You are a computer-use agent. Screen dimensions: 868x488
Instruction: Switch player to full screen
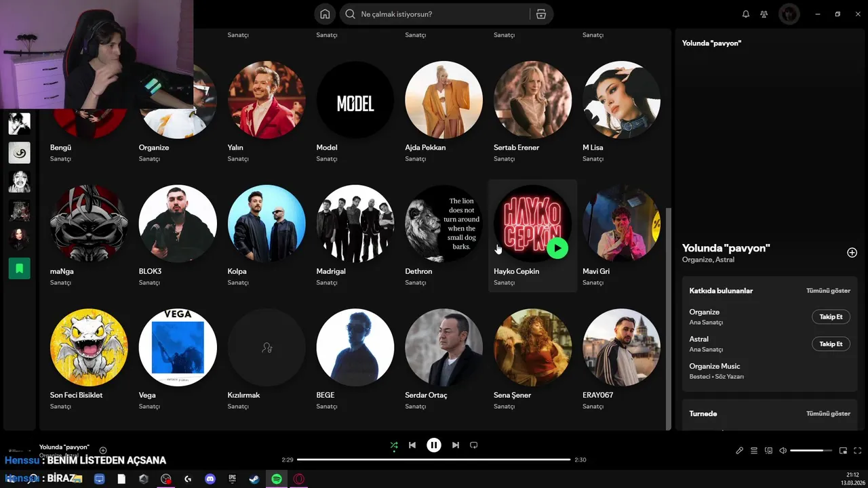pyautogui.click(x=858, y=451)
